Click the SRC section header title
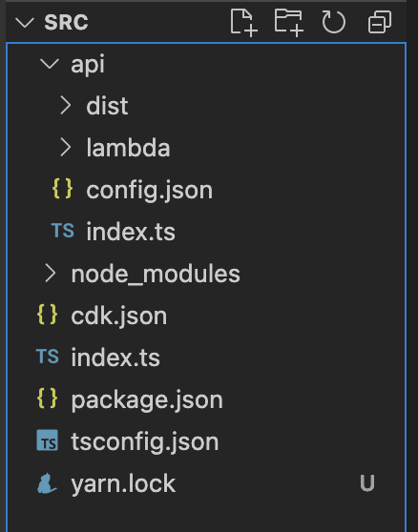The image size is (418, 532). (x=66, y=22)
